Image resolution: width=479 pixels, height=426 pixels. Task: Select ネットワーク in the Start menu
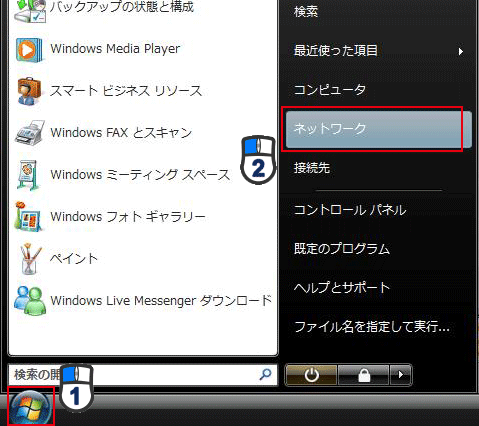tap(379, 129)
